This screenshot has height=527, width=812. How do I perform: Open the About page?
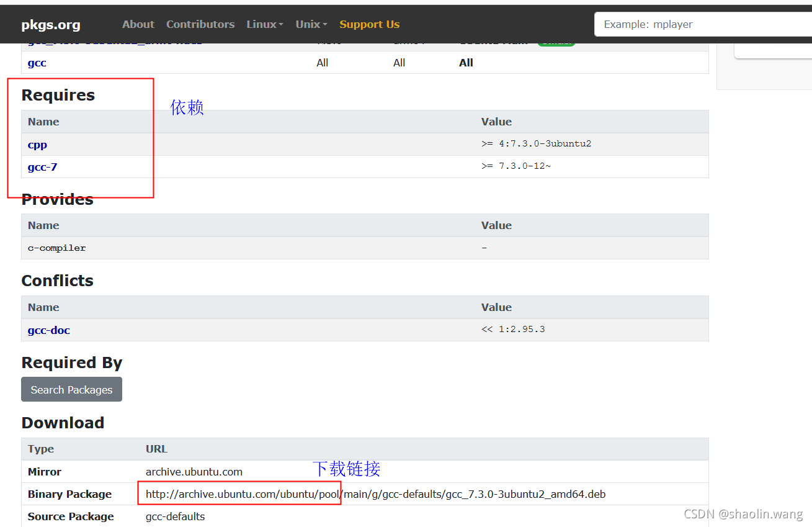click(138, 24)
